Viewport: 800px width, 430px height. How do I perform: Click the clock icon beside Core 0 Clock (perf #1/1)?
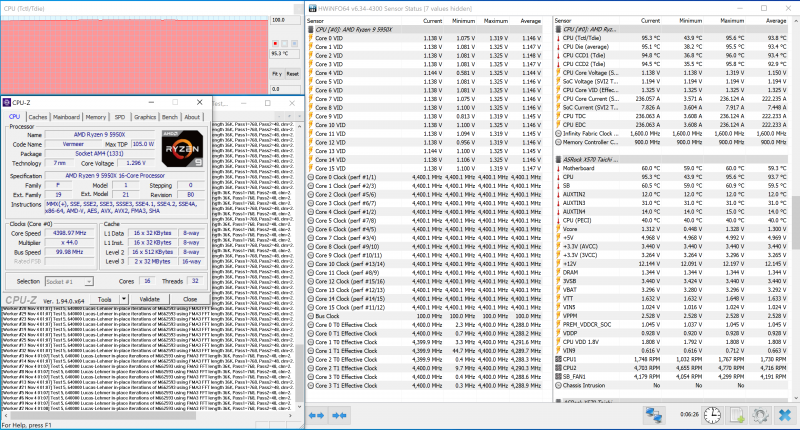311,177
